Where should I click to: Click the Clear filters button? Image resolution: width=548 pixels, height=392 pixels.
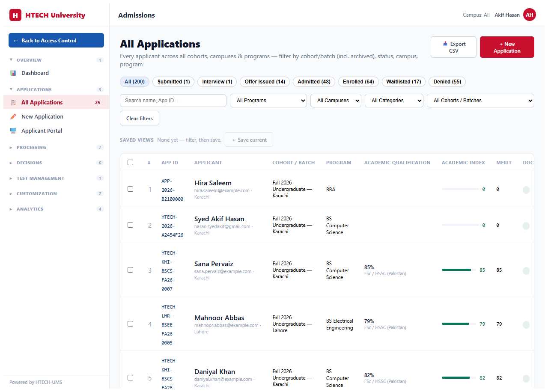140,119
